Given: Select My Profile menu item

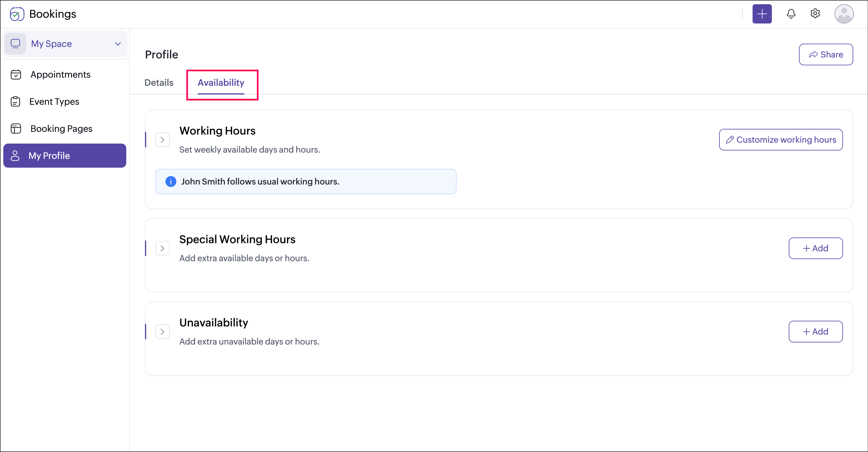Looking at the screenshot, I should coord(65,155).
